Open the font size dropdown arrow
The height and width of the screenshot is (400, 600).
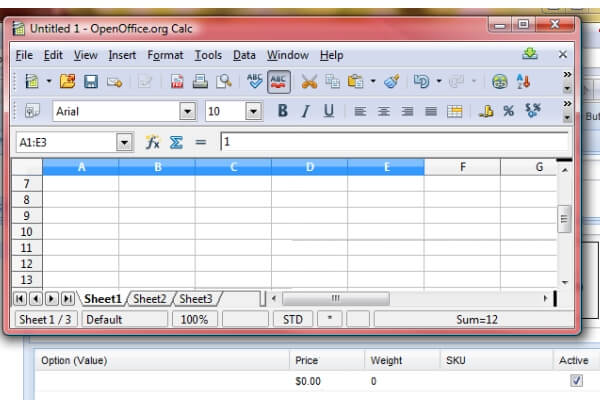pos(254,111)
